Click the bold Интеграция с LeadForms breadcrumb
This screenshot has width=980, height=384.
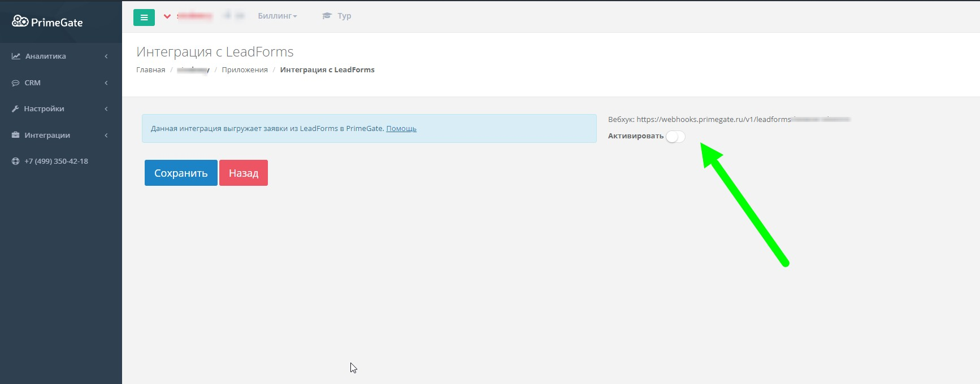(x=327, y=69)
